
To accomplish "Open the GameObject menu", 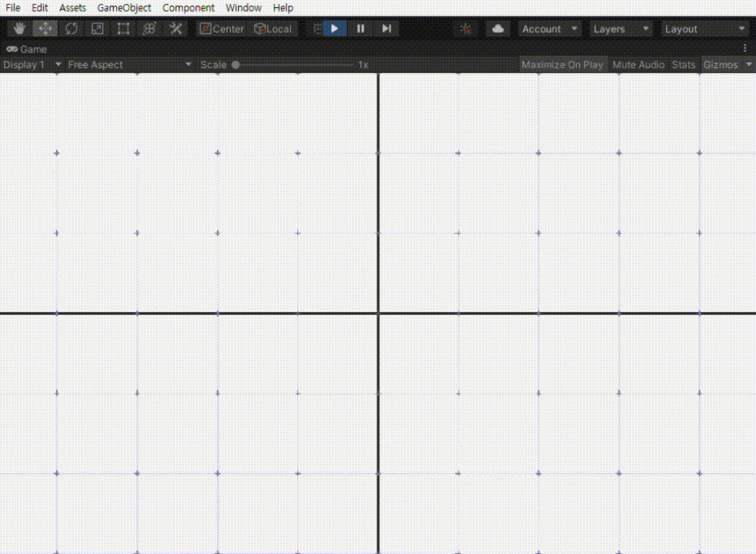I will coord(124,8).
